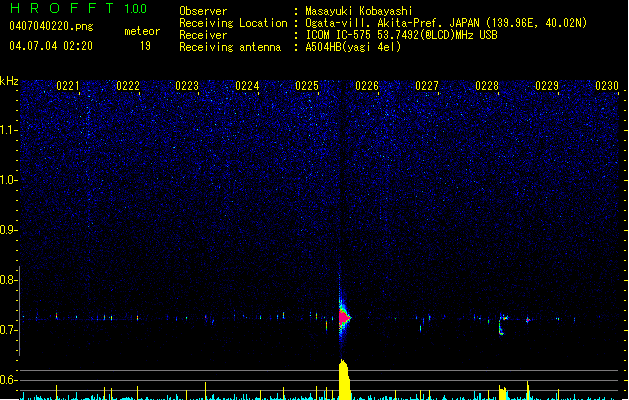Click the 1.1 kHz frequency axis label
The image size is (629, 400).
point(9,130)
